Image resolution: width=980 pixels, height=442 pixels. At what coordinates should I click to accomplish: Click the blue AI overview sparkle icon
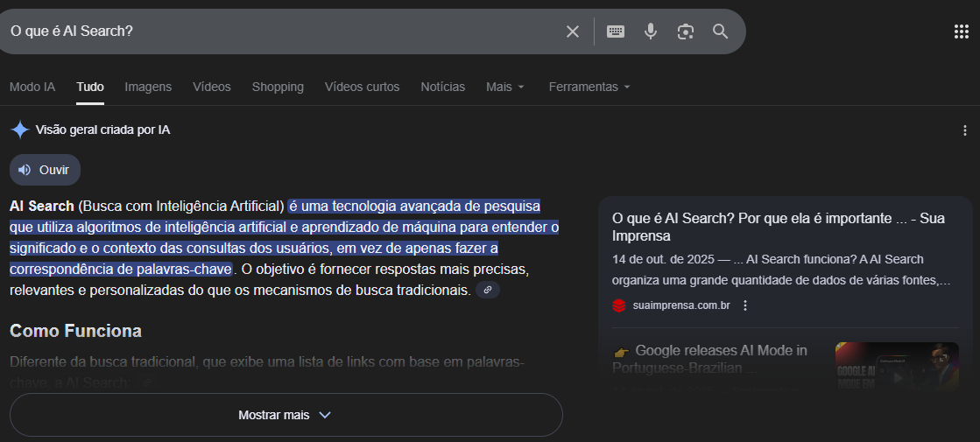click(x=20, y=130)
